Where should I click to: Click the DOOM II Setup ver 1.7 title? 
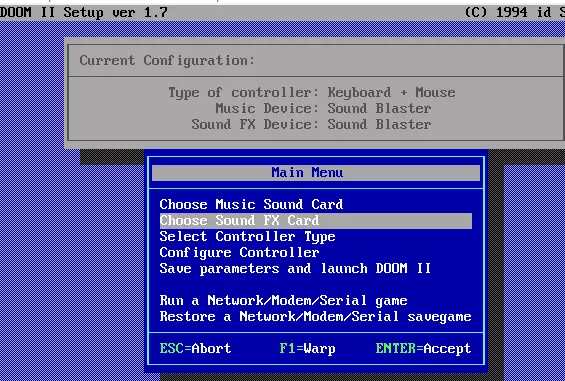tap(84, 13)
